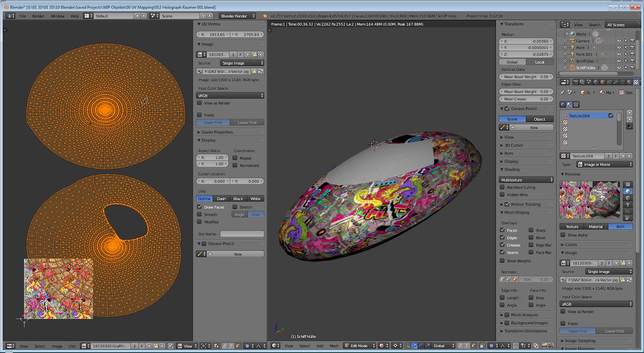Click the OpenGL render camera icon in 3D view header

pos(544,346)
